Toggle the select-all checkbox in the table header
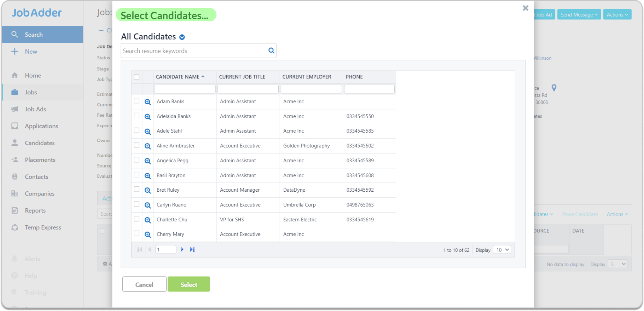This screenshot has height=311, width=644. point(136,77)
